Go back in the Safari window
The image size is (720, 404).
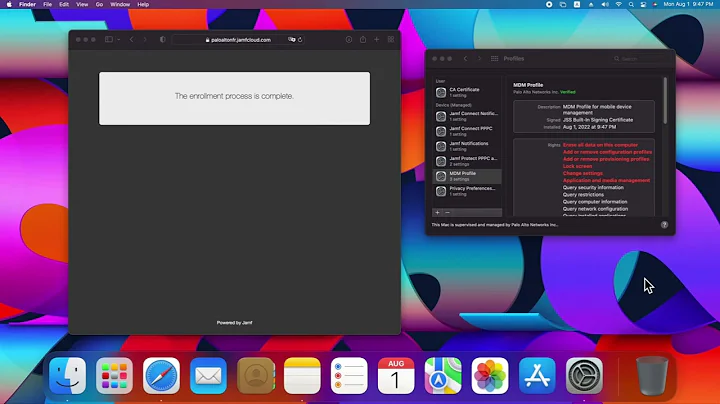tap(132, 39)
